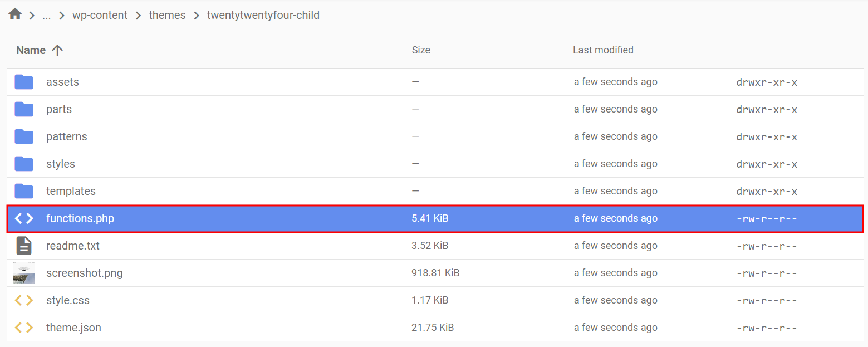Click twentytwentyfour-child breadcrumb
Image resolution: width=868 pixels, height=347 pixels.
click(x=263, y=16)
